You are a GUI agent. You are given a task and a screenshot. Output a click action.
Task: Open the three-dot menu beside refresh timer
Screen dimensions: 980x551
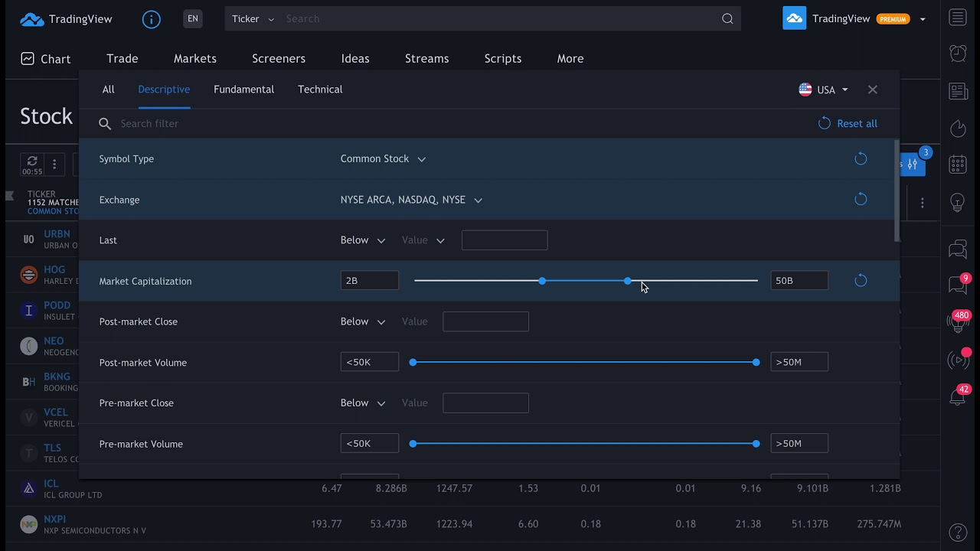tap(54, 165)
